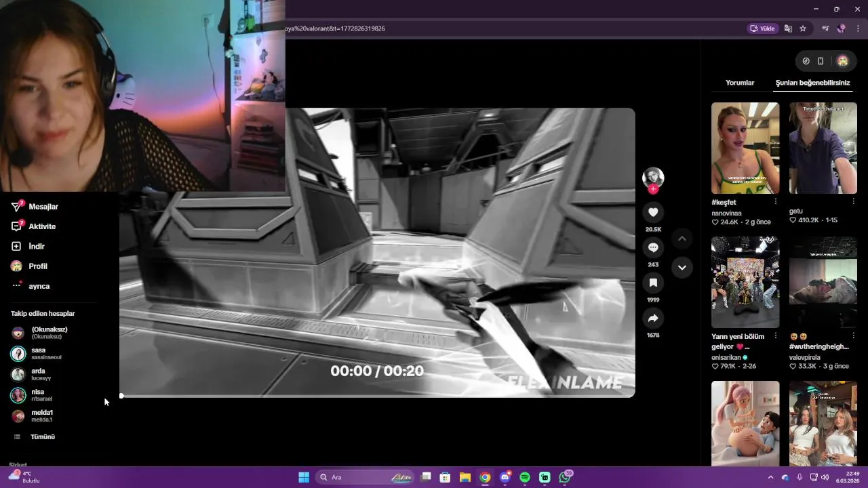The height and width of the screenshot is (488, 868).
Task: Click the Yükle install button in address bar
Action: tap(762, 28)
